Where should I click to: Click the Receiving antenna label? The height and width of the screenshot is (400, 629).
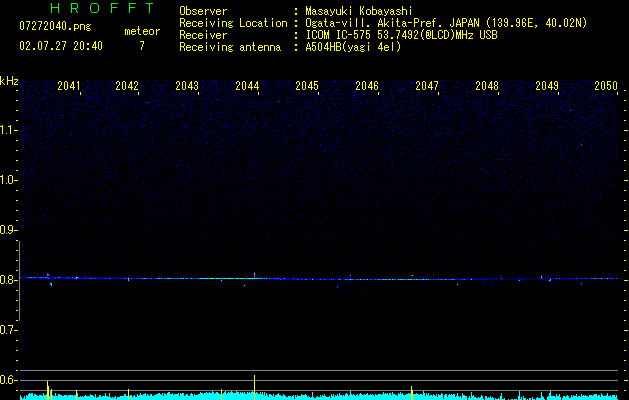[x=230, y=47]
